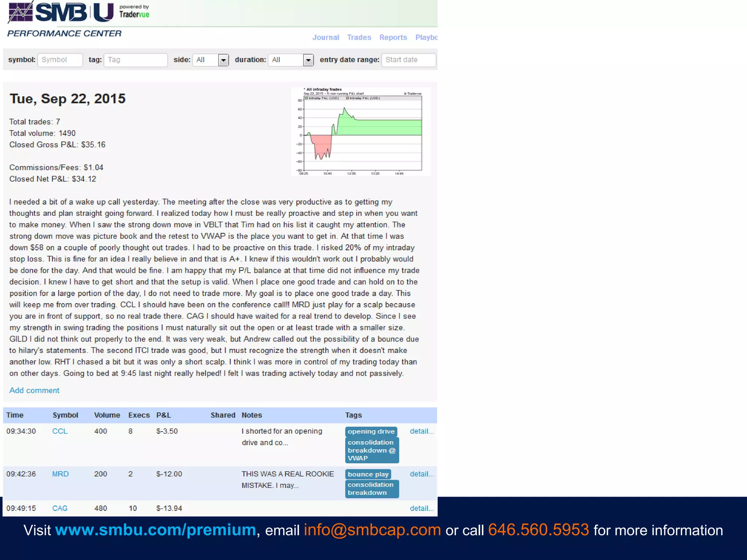Click the CAG symbol link
Screen dimensions: 747x560
click(60, 508)
